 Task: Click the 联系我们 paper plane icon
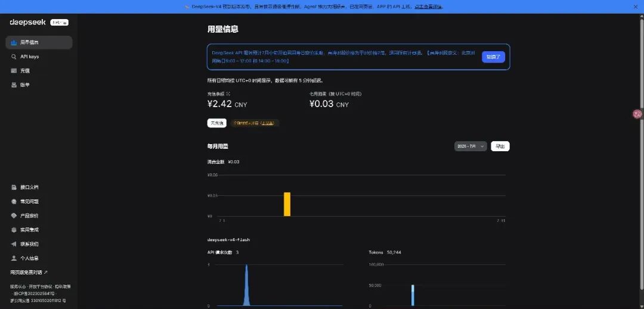(x=14, y=244)
